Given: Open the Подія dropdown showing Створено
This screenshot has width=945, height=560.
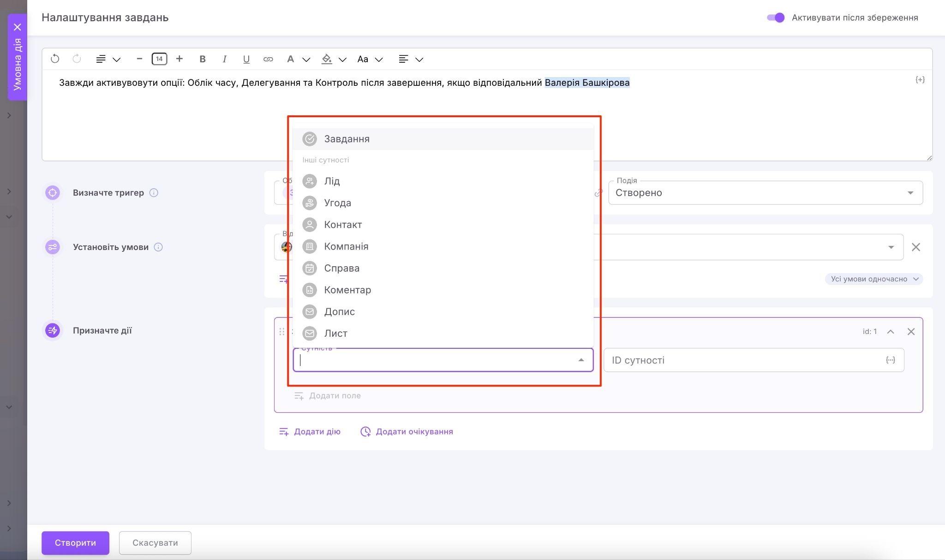Looking at the screenshot, I should (765, 193).
